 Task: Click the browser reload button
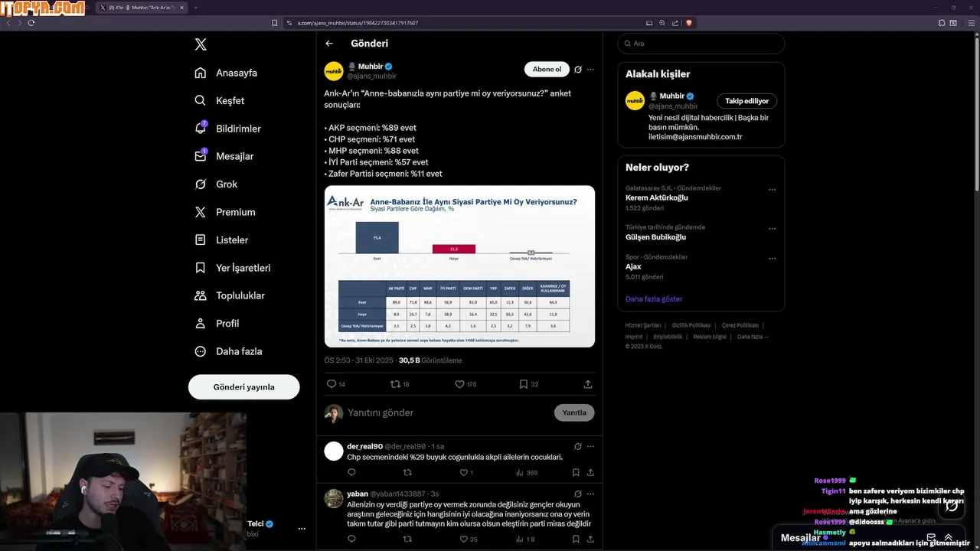point(31,23)
